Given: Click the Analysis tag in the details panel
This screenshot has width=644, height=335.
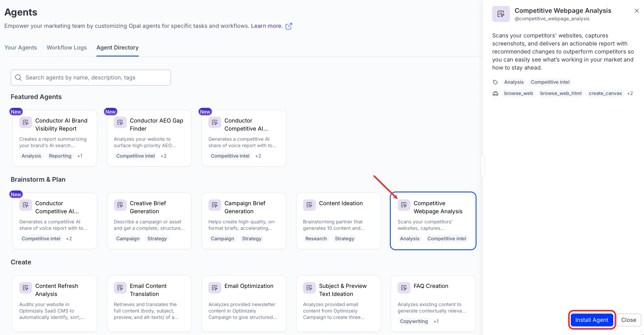Looking at the screenshot, I should 514,82.
